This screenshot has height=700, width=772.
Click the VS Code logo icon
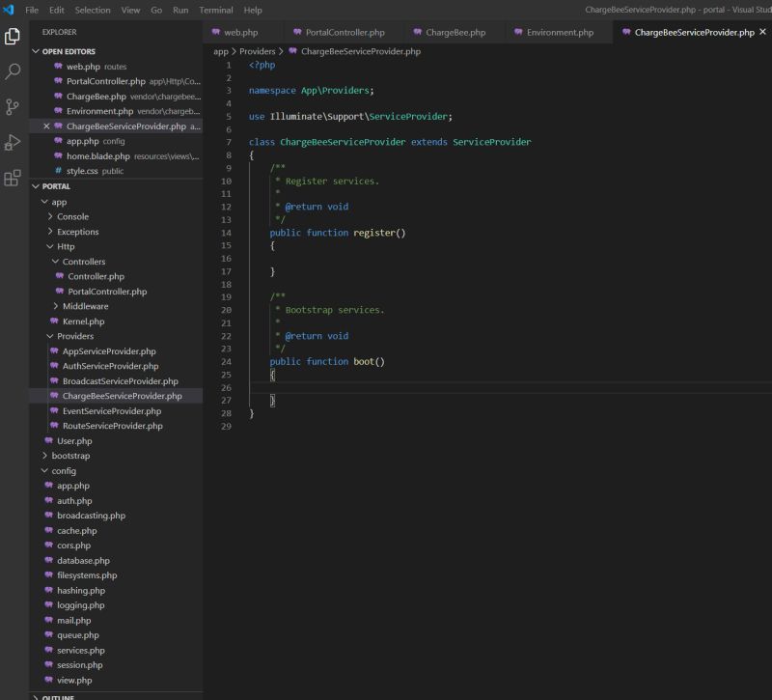pos(9,10)
